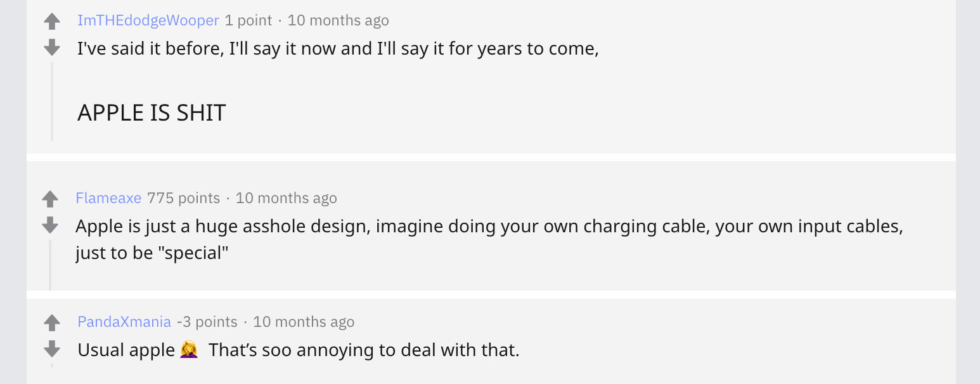Collapse ImTHEdodgeWooper's comment thread line

tap(52, 102)
